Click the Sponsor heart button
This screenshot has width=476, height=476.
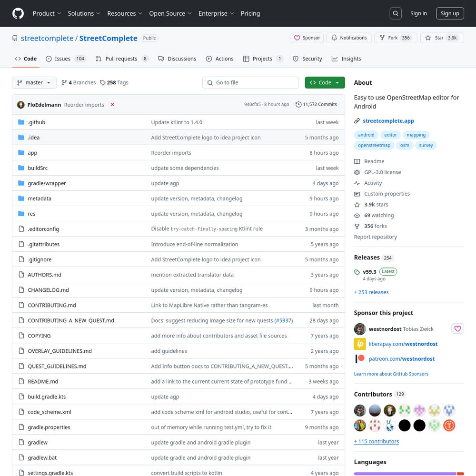click(x=307, y=38)
